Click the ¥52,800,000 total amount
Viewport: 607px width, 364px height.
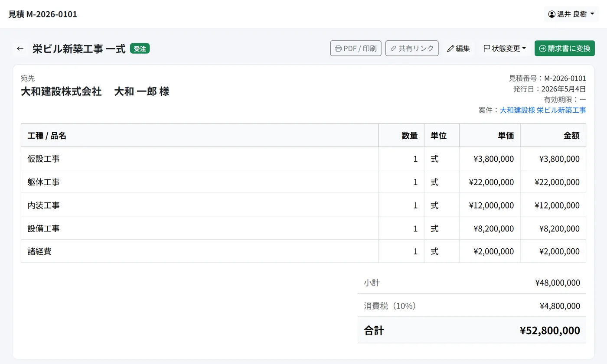pos(550,331)
